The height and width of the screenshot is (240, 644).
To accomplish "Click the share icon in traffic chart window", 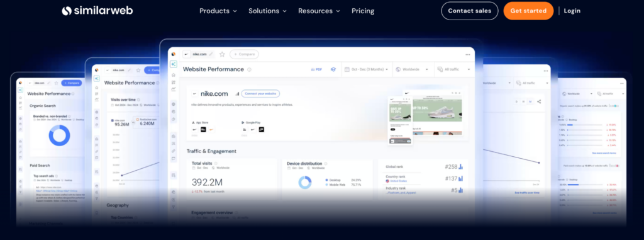I will tap(539, 101).
